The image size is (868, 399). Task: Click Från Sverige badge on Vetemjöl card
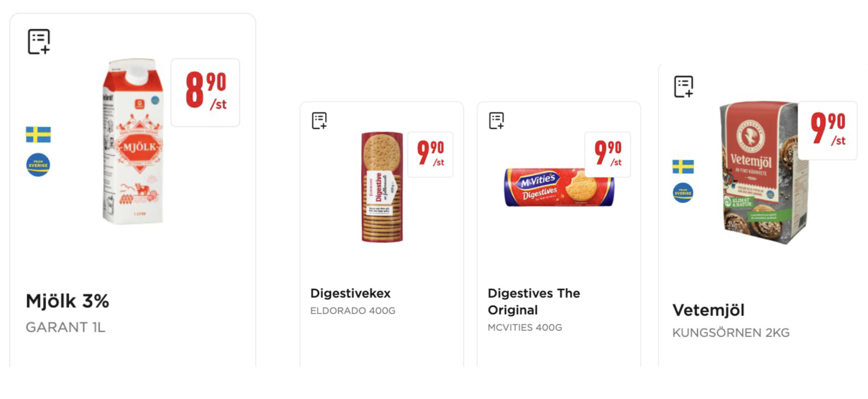[683, 193]
